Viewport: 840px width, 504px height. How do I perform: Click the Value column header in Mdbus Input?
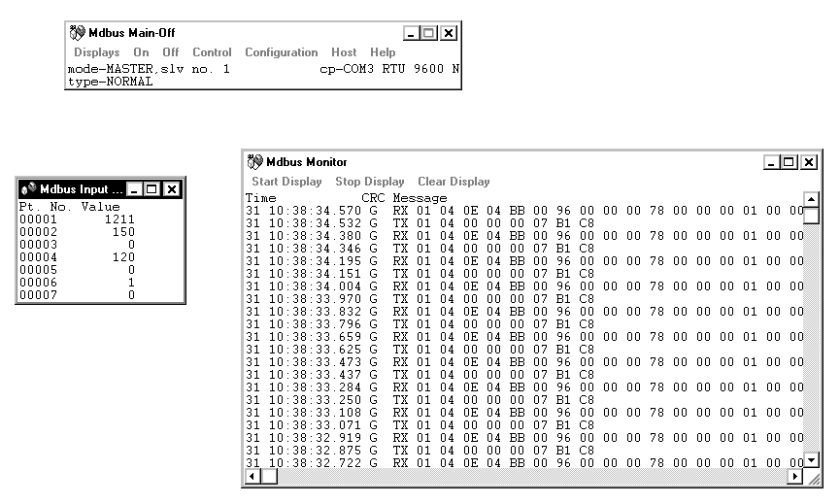tap(100, 207)
